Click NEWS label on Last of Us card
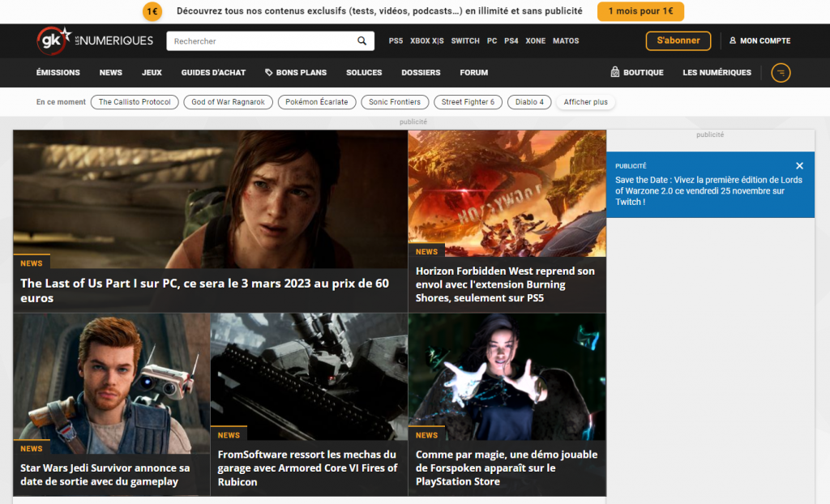 click(x=32, y=263)
